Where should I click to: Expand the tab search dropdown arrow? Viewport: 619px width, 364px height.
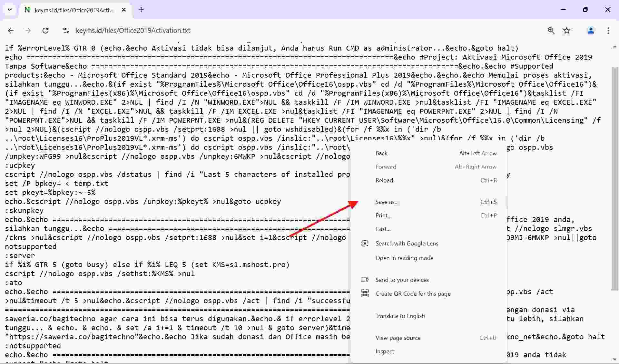pos(10,10)
